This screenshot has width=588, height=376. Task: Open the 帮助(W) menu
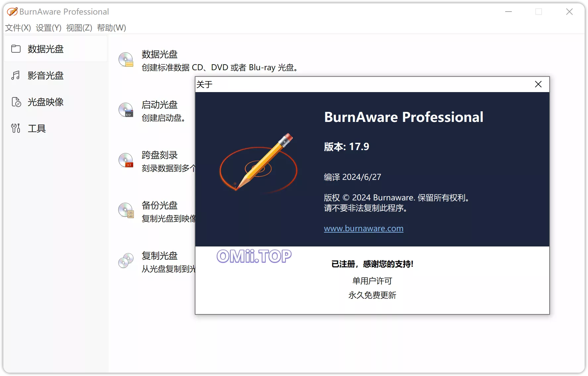click(x=111, y=28)
